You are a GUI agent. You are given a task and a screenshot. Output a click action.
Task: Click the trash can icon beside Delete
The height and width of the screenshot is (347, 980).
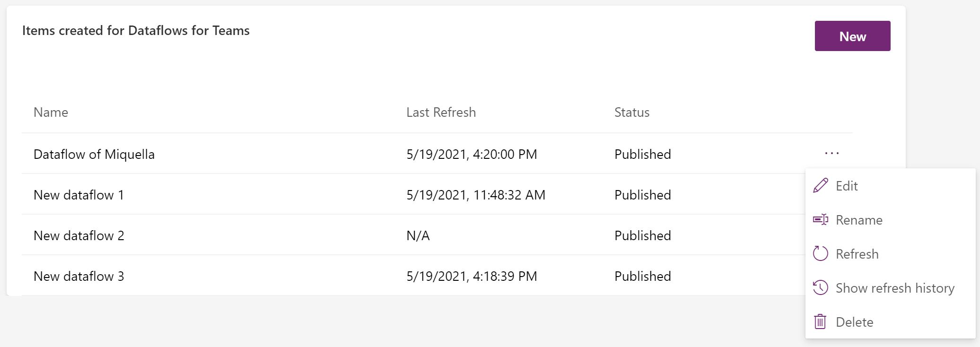[x=821, y=321]
